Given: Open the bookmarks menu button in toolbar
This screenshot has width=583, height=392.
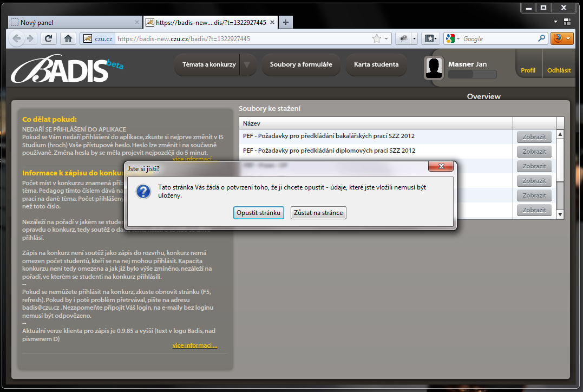Looking at the screenshot, I should (x=430, y=38).
